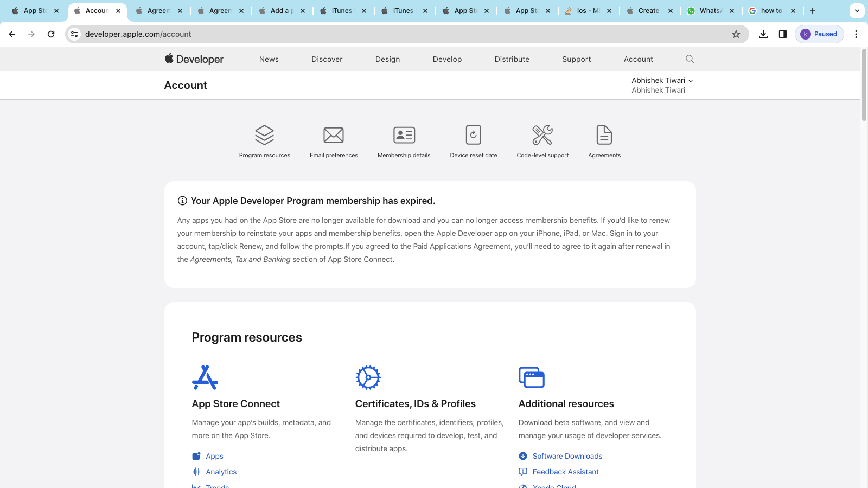
Task: Open the Apps link
Action: pyautogui.click(x=214, y=456)
